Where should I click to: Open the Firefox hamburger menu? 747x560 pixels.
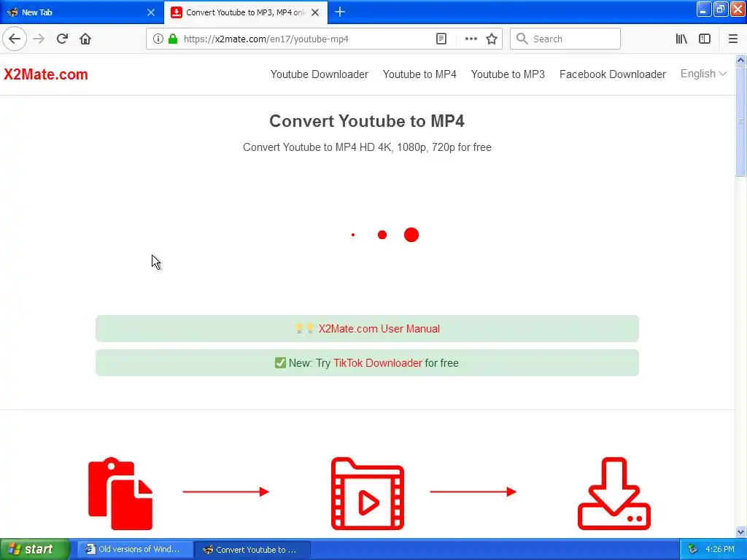(732, 39)
